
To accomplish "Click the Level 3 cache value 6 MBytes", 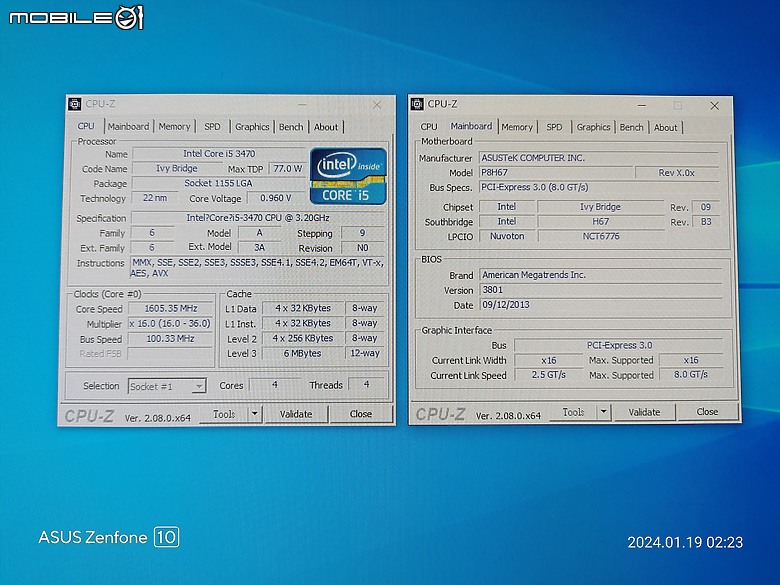I will 302,353.
